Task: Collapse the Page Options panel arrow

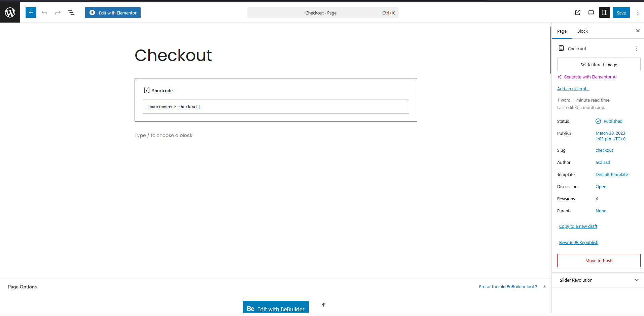Action: pyautogui.click(x=544, y=287)
